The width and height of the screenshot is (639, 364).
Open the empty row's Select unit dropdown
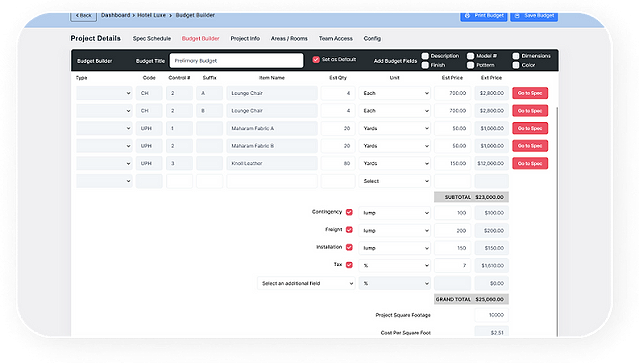394,181
